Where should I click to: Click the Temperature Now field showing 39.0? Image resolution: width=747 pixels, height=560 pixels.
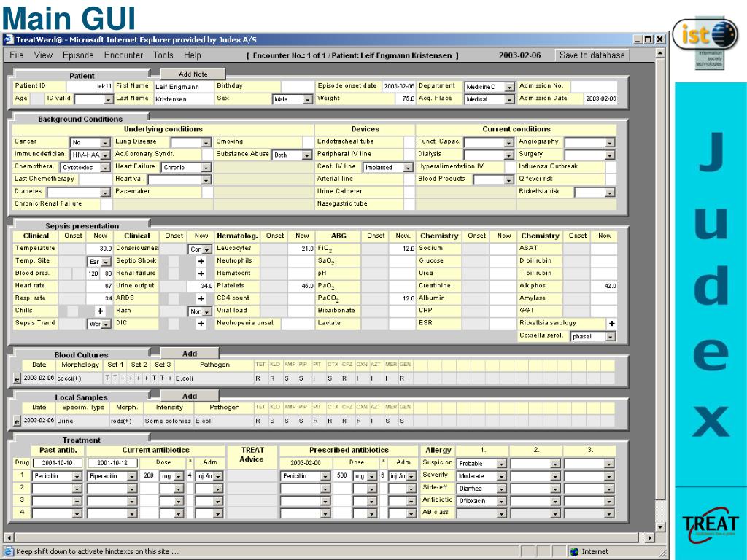99,249
